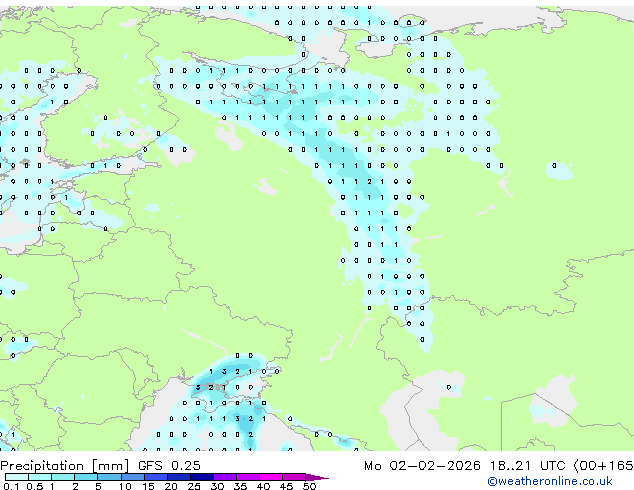Pick the 10–15 mm blue legend swatch
The height and width of the screenshot is (490, 634).
coord(133,477)
